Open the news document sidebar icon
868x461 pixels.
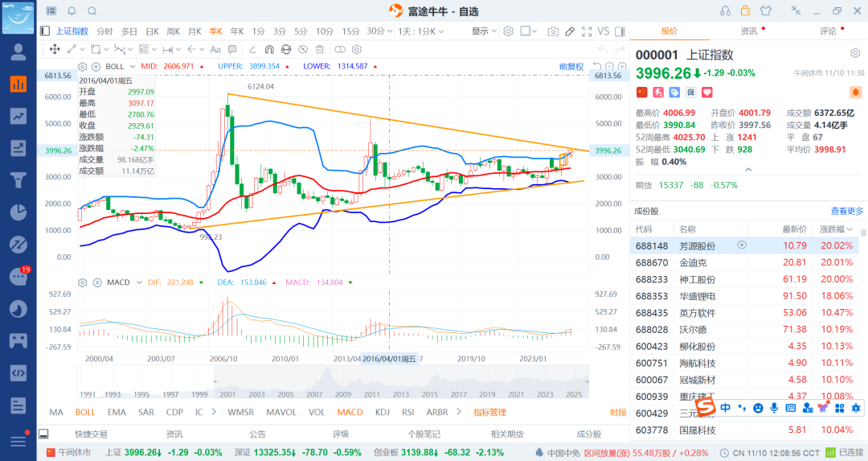point(18,405)
